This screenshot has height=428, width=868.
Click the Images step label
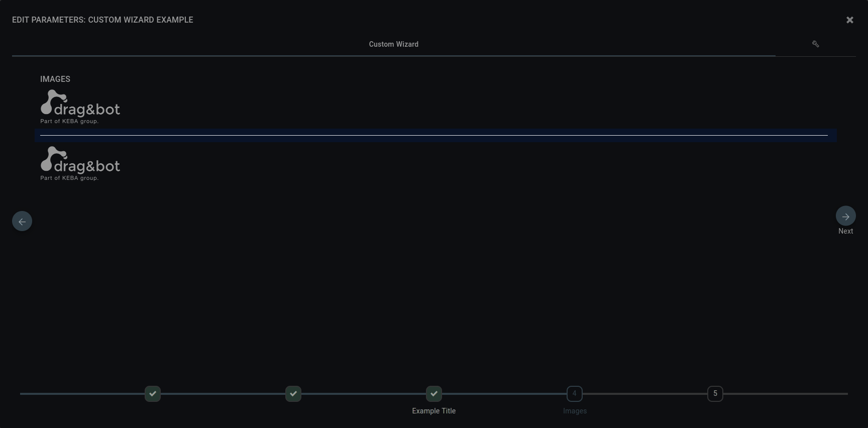[575, 411]
